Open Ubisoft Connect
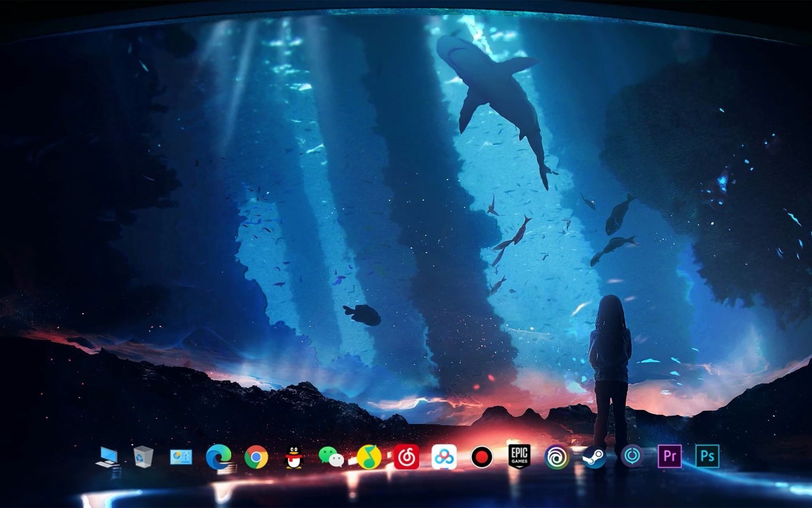 (557, 457)
